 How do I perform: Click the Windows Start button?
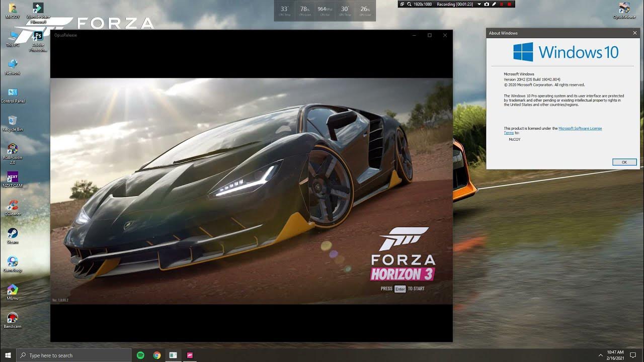point(8,355)
